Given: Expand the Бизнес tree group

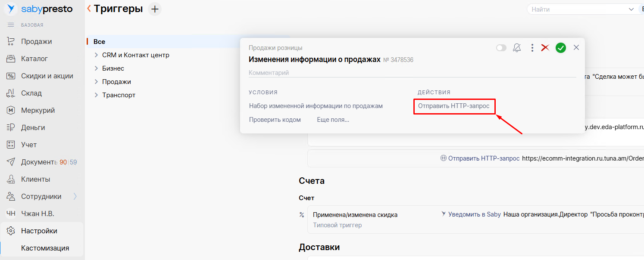Looking at the screenshot, I should tap(97, 68).
